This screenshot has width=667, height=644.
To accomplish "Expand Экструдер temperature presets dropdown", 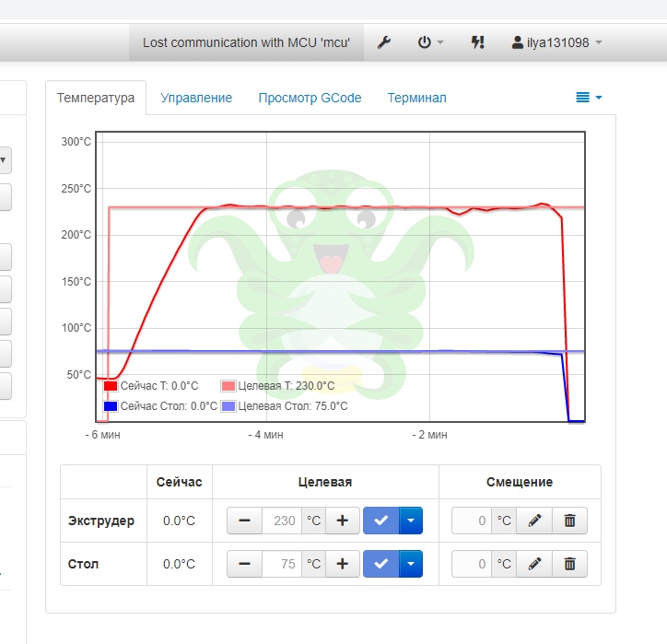I will pos(411,521).
